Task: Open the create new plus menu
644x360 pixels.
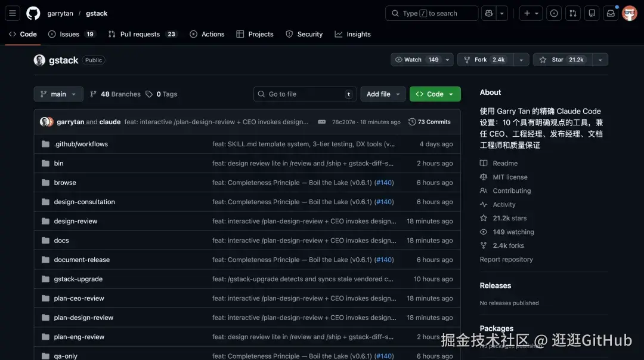Action: (x=531, y=13)
